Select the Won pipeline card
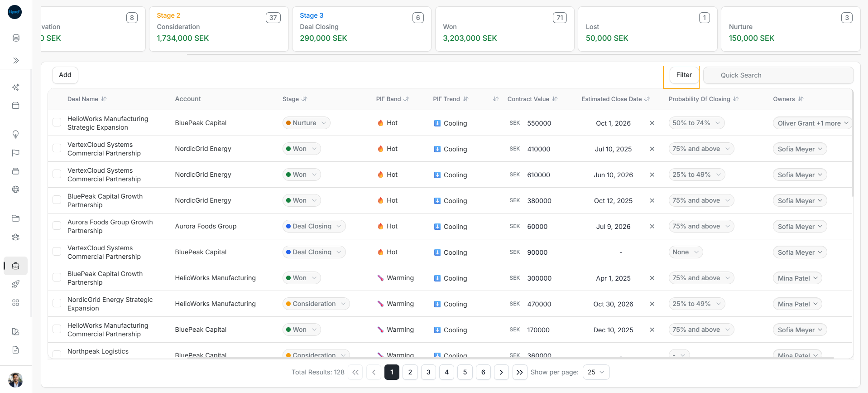Image resolution: width=868 pixels, height=393 pixels. tap(505, 29)
